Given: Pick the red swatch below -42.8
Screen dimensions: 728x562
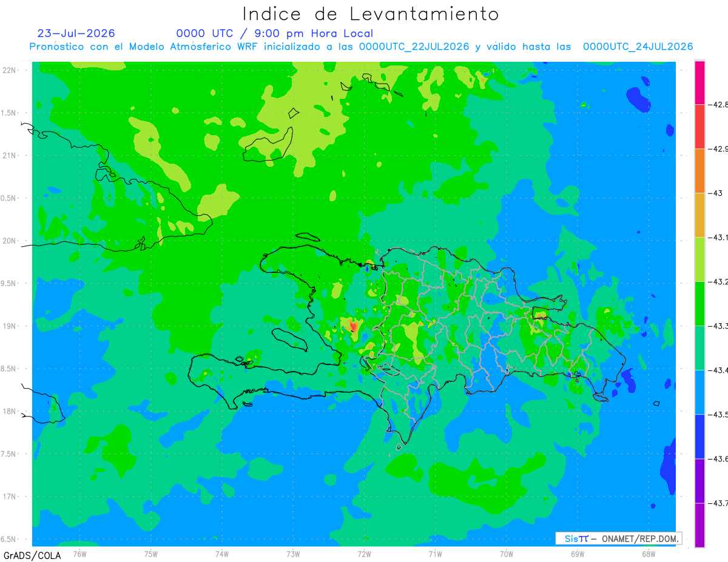Looking at the screenshot, I should [699, 126].
